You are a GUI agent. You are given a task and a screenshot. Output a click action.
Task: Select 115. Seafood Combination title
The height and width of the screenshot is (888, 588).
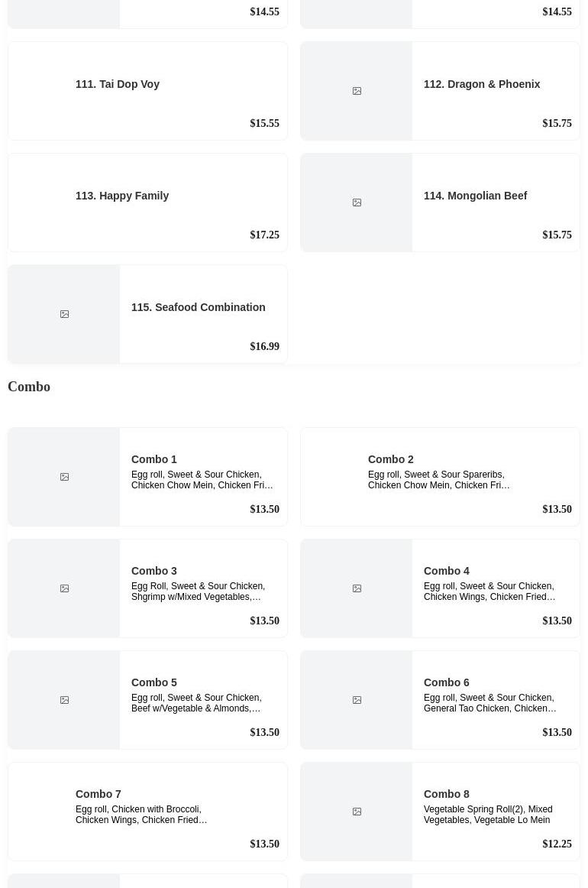(x=198, y=307)
